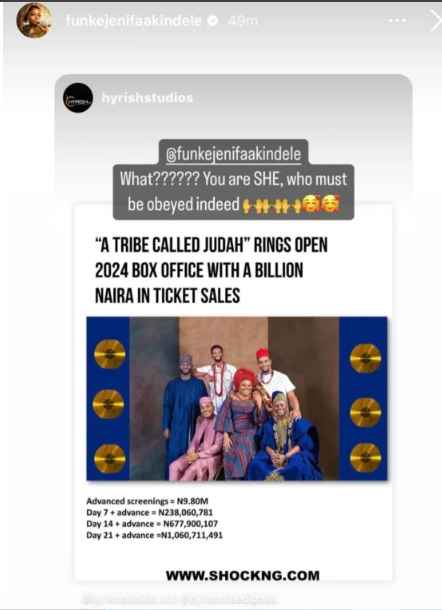The width and height of the screenshot is (442, 610).
Task: Open the three-dot story options menu
Action: (398, 20)
